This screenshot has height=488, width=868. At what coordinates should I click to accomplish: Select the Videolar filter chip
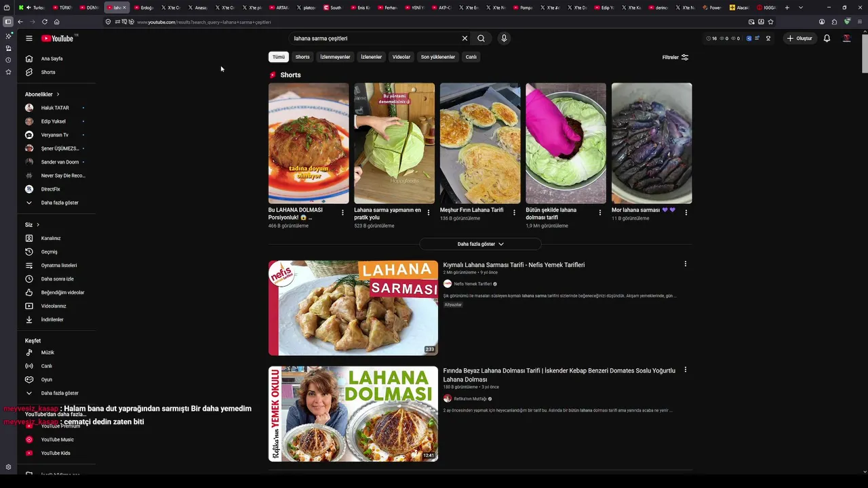(401, 57)
